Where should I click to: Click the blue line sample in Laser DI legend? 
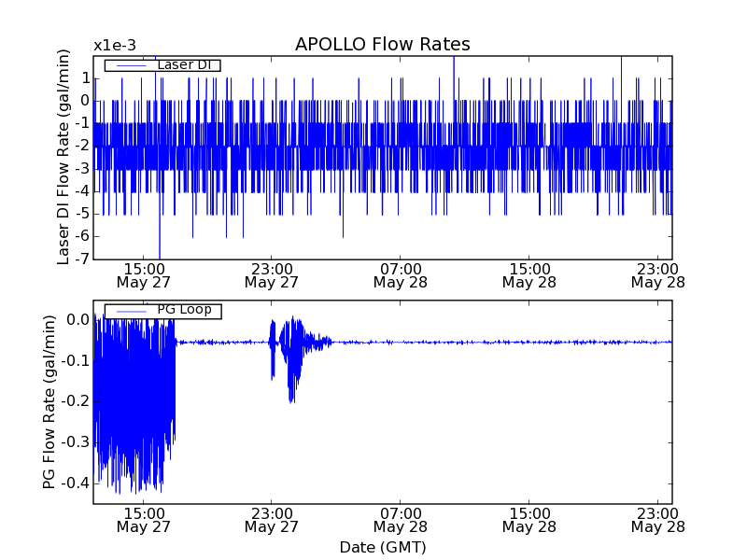130,65
